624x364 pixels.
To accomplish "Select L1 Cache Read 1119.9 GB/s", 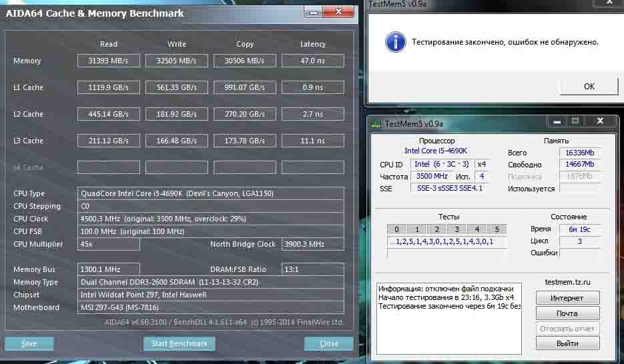I will coord(108,87).
